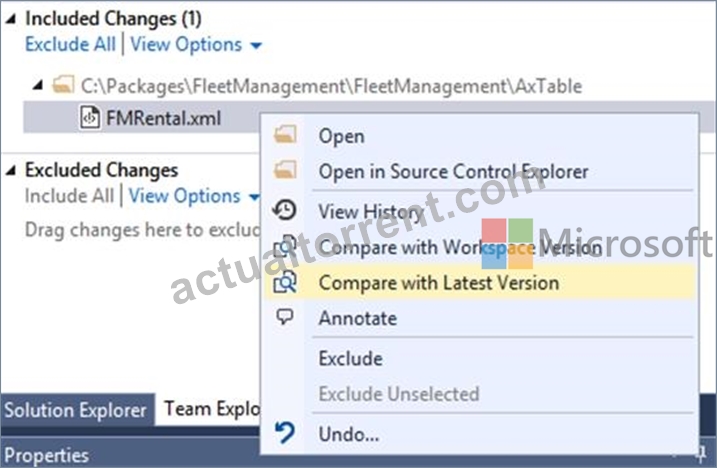Click the blue Undo arrow icon
This screenshot has height=468, width=717.
[x=285, y=433]
